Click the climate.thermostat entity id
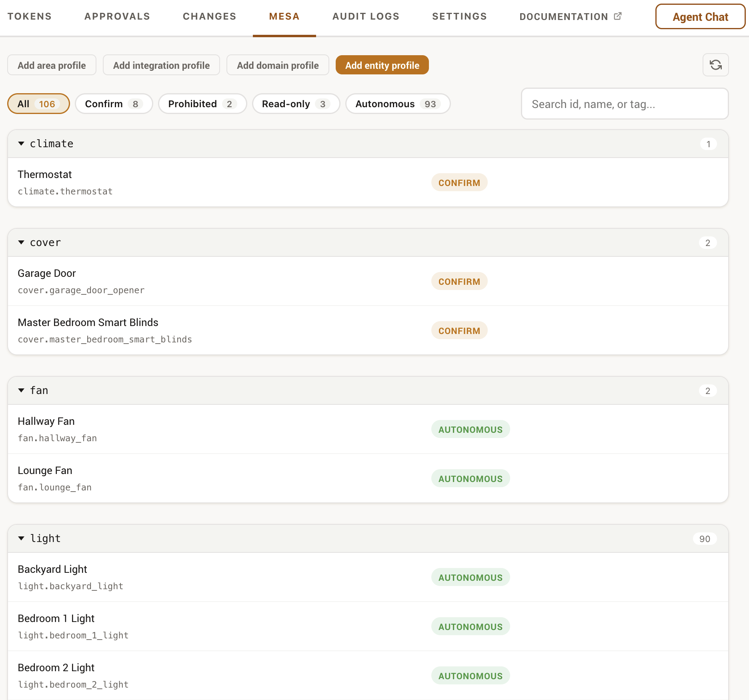The image size is (749, 700). (65, 192)
